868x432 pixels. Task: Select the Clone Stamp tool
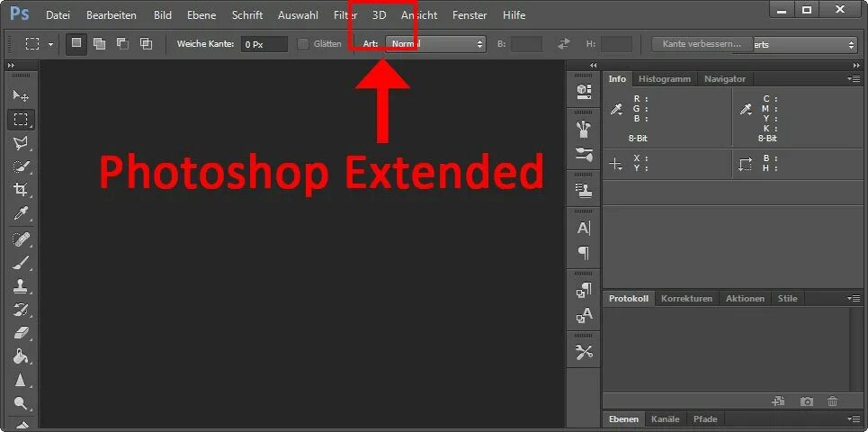pyautogui.click(x=21, y=286)
